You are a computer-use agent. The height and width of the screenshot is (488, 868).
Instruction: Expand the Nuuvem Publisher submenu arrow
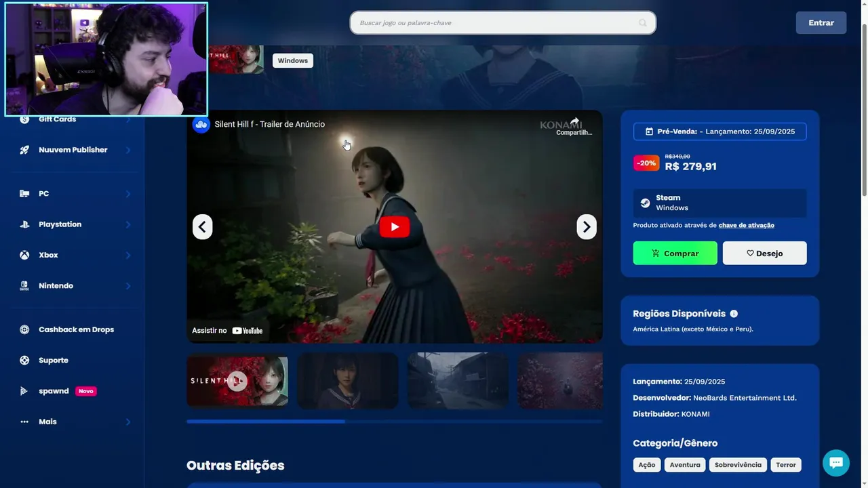tap(127, 150)
